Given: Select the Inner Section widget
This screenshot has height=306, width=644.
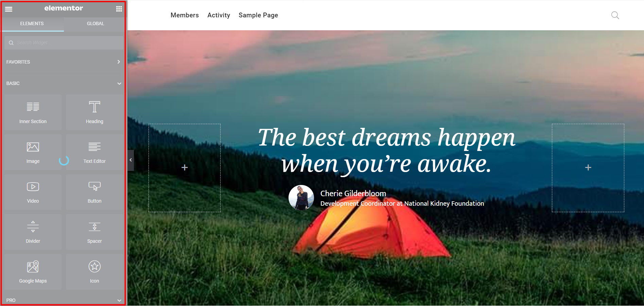Looking at the screenshot, I should 33,113.
